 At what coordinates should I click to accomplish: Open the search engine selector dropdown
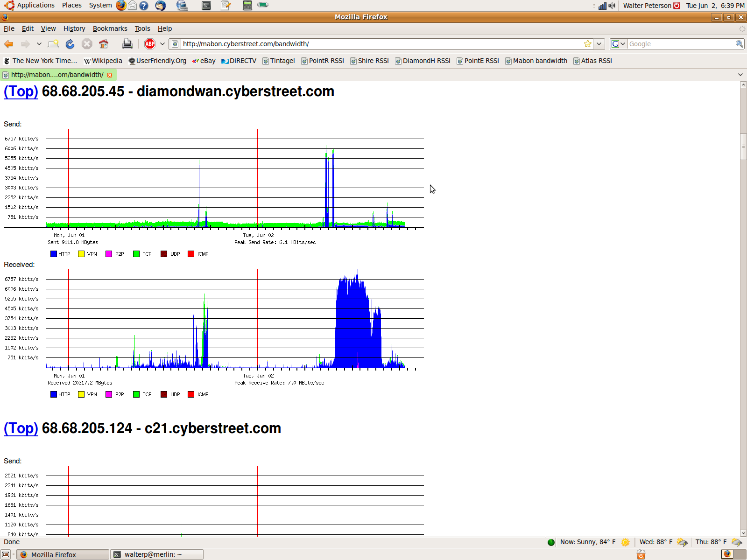pos(618,44)
